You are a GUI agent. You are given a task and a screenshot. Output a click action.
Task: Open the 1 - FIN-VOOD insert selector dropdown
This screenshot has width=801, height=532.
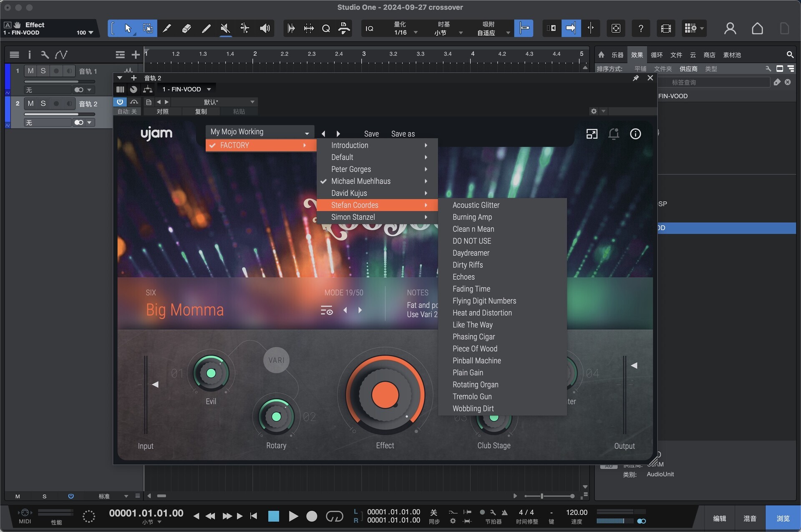(186, 89)
